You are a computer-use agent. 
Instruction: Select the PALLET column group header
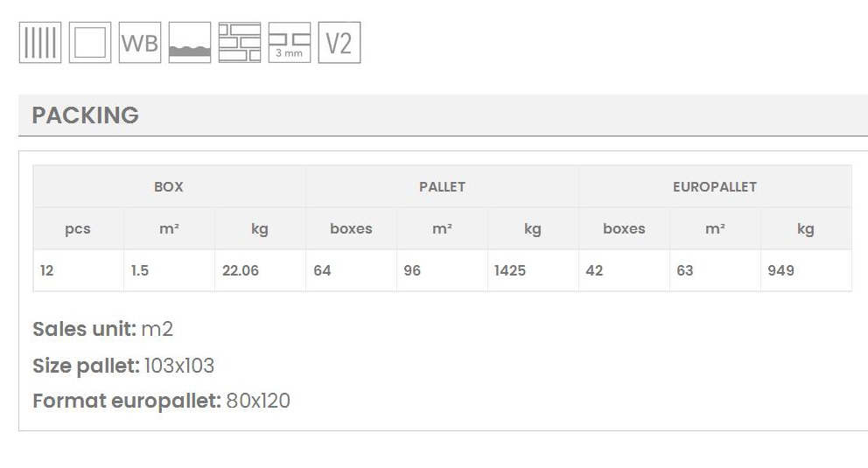pyautogui.click(x=442, y=186)
